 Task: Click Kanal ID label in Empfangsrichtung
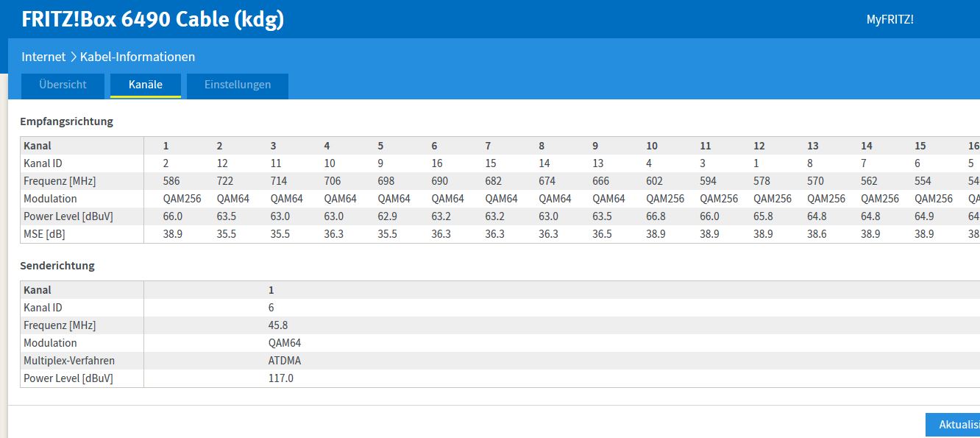[43, 163]
